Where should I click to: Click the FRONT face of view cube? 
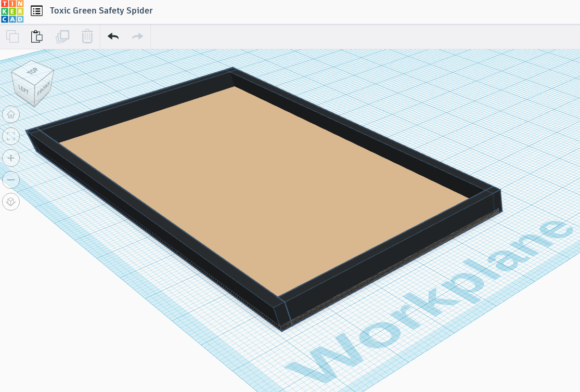click(x=44, y=88)
